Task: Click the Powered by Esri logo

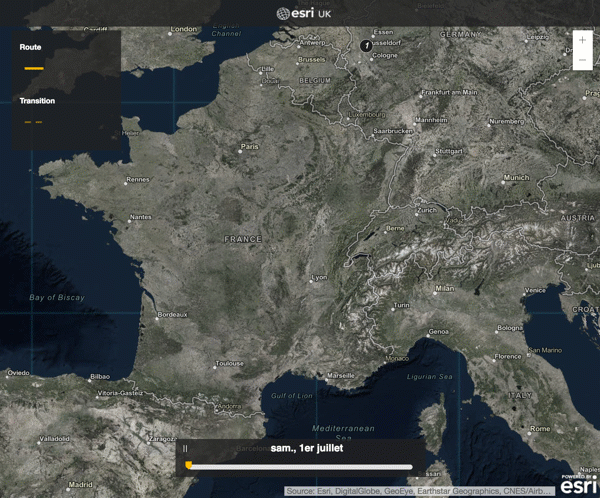Action: click(579, 485)
